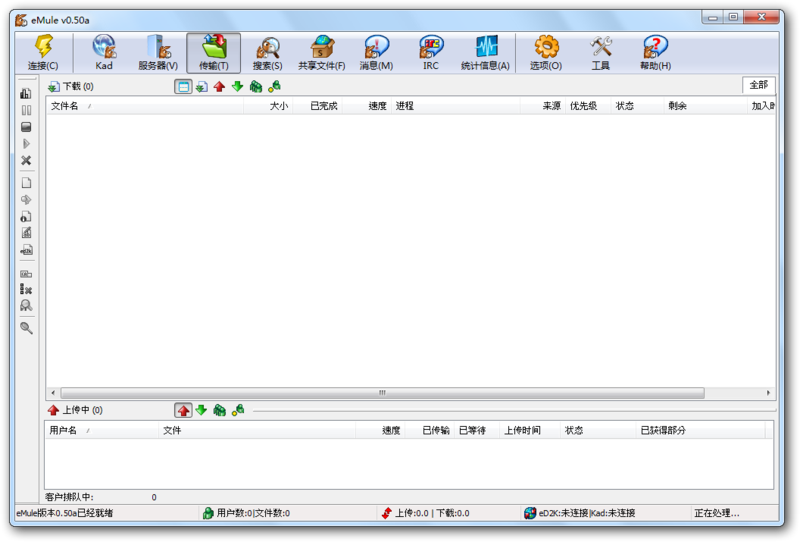
Task: Open the Tools (工具) menu
Action: pyautogui.click(x=601, y=53)
